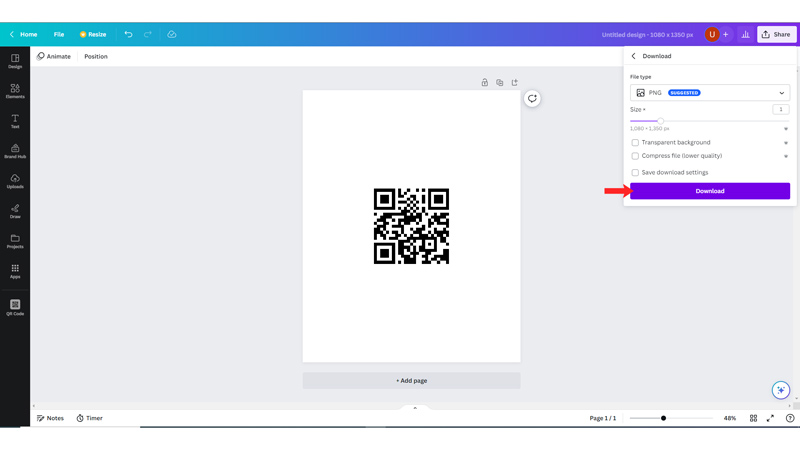Duplicate the page
The image size is (800, 450).
point(499,82)
